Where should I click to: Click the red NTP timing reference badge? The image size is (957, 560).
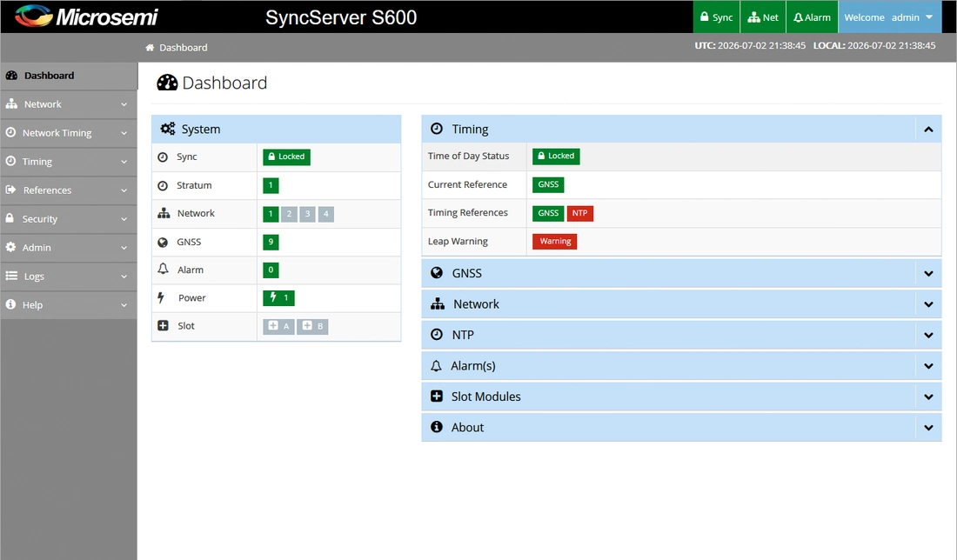pyautogui.click(x=579, y=214)
